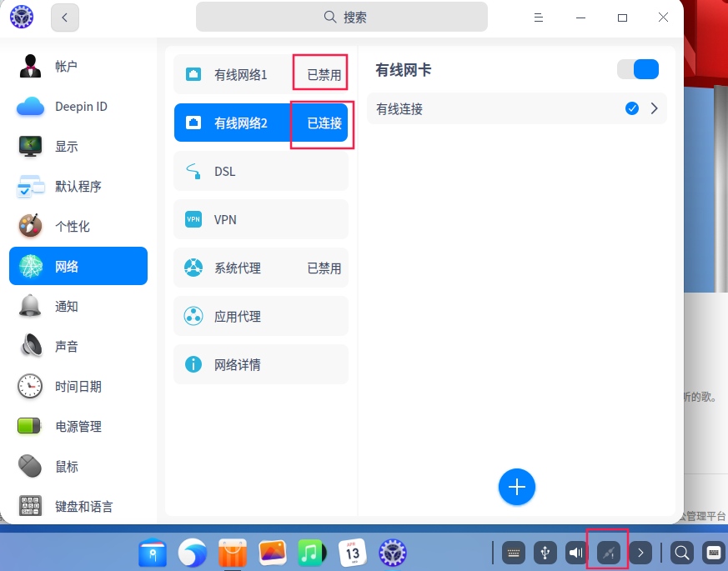
Task: Open the VPN settings icon
Action: (x=193, y=219)
